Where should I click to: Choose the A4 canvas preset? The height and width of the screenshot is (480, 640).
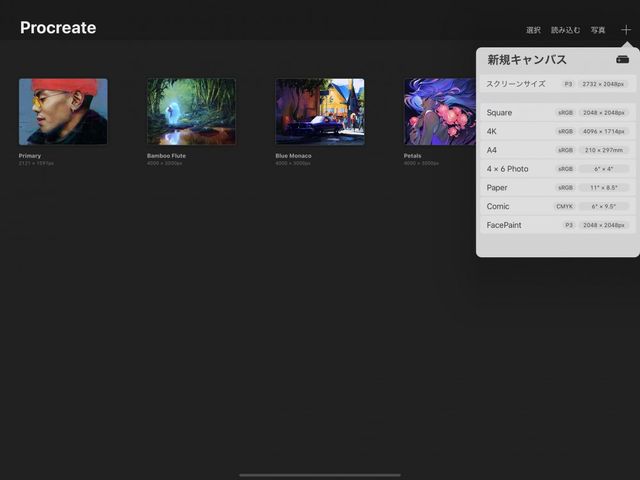558,150
